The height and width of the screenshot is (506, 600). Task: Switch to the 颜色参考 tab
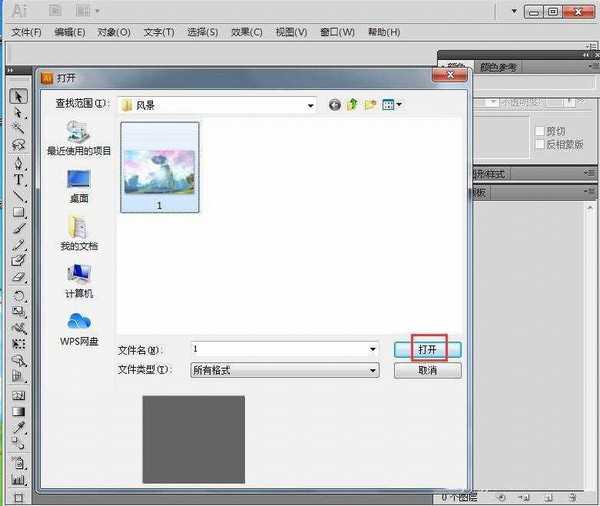point(498,67)
